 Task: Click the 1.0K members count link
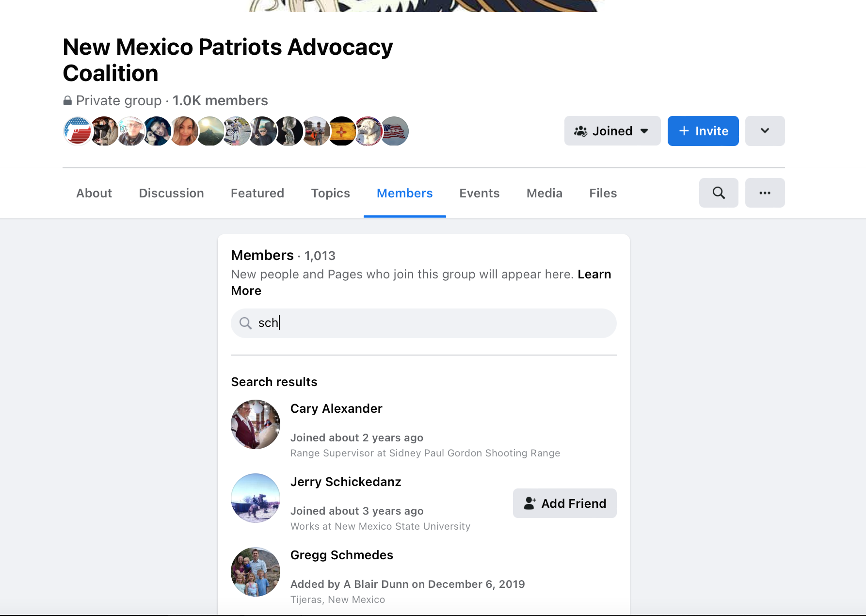220,100
